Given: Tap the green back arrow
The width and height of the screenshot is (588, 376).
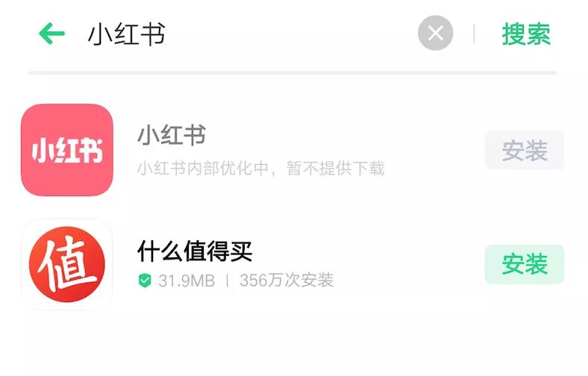Looking at the screenshot, I should [51, 34].
